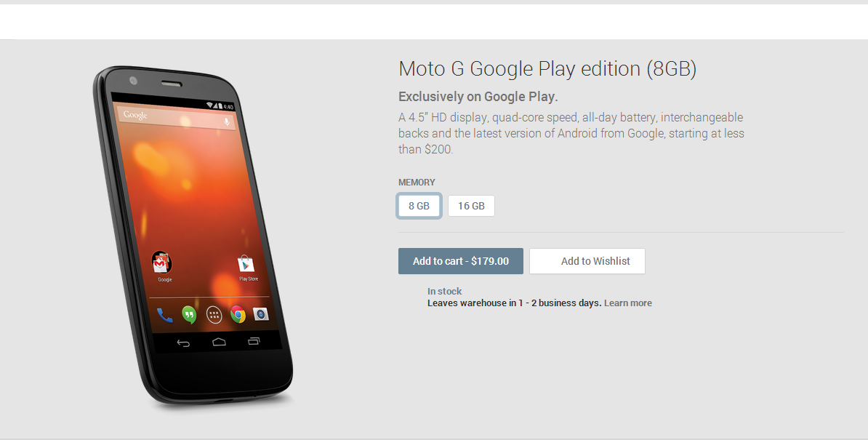Select the 8 GB memory option
The image size is (868, 440).
[419, 206]
